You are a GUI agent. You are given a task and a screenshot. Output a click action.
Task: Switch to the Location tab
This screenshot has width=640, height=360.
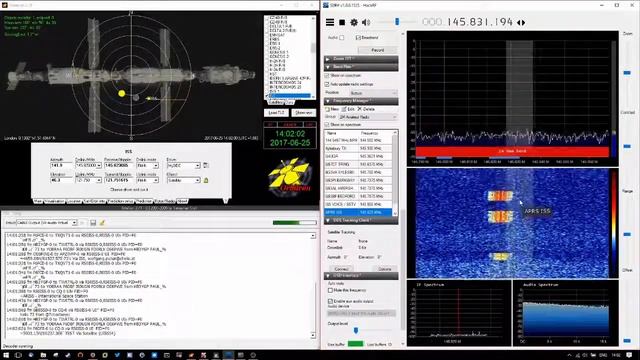74,201
